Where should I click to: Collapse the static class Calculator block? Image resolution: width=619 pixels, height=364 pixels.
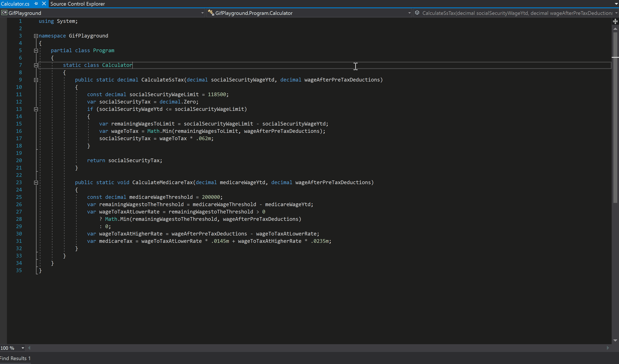click(x=36, y=65)
